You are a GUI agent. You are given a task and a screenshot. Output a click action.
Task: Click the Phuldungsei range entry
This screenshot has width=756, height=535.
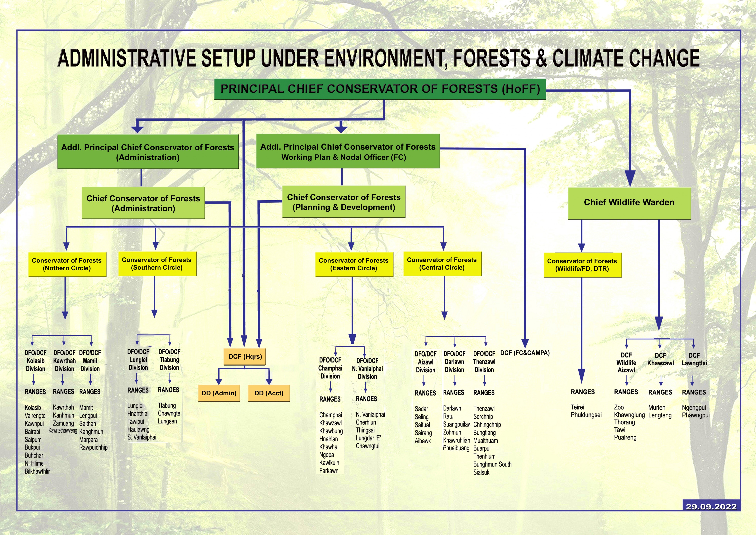pyautogui.click(x=586, y=415)
